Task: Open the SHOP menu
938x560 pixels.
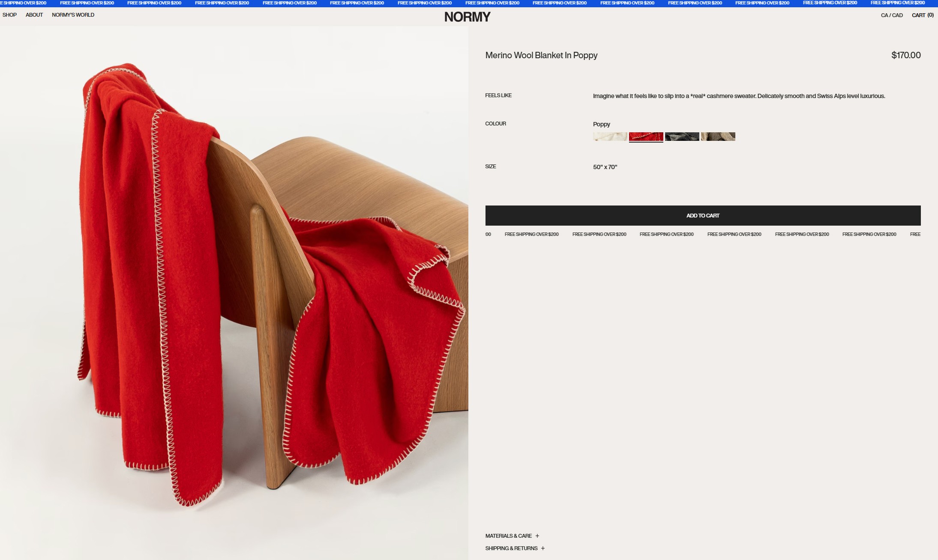Action: [x=9, y=15]
